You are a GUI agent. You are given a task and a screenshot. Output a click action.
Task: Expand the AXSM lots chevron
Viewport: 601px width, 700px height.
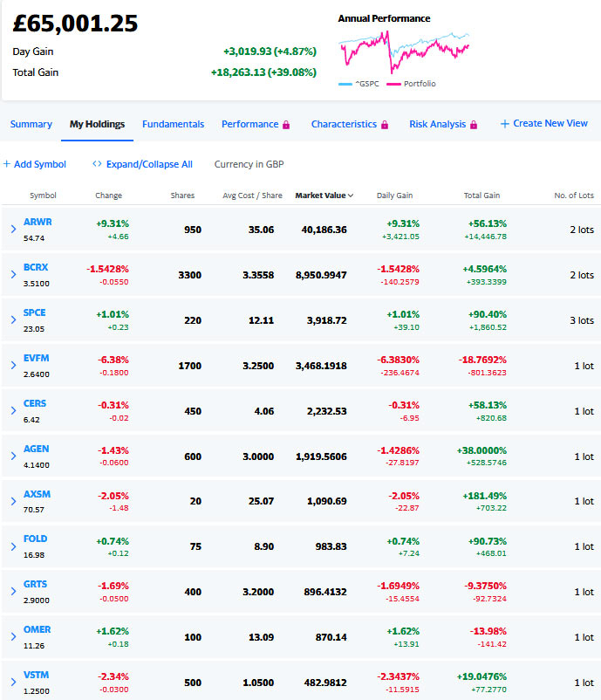click(x=13, y=501)
